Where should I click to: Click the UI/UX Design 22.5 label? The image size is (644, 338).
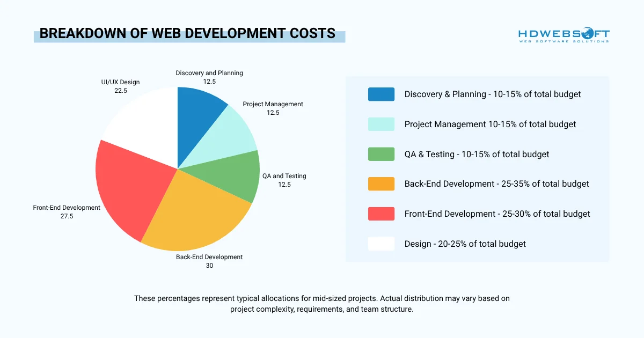[x=120, y=86]
